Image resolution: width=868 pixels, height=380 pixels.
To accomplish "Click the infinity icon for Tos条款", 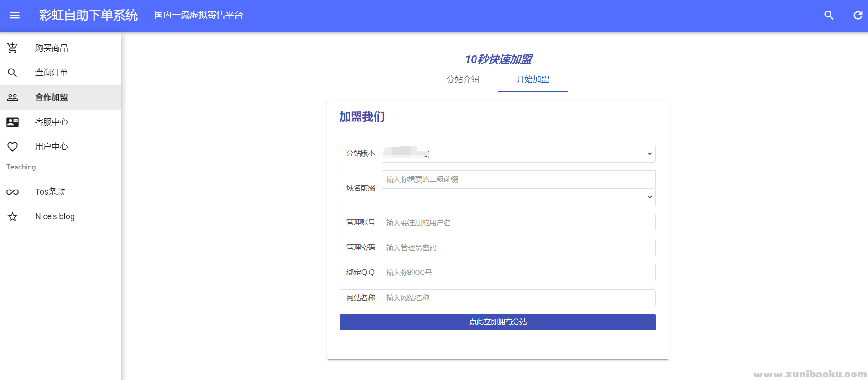I will point(13,192).
